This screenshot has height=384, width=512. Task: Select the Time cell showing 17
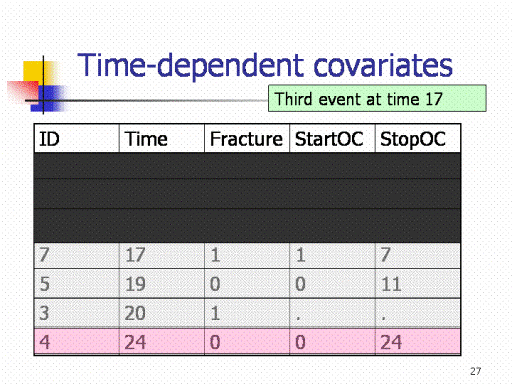(162, 255)
